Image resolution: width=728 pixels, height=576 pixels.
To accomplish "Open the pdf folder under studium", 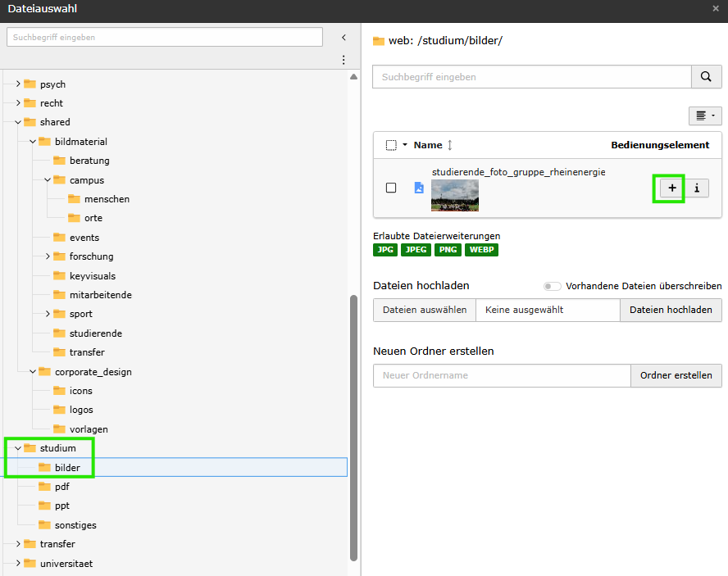I will [61, 487].
